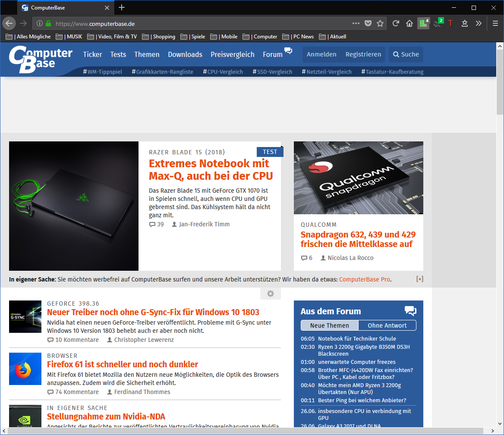The height and width of the screenshot is (435, 504).
Task: Open Themen section
Action: coord(147,55)
